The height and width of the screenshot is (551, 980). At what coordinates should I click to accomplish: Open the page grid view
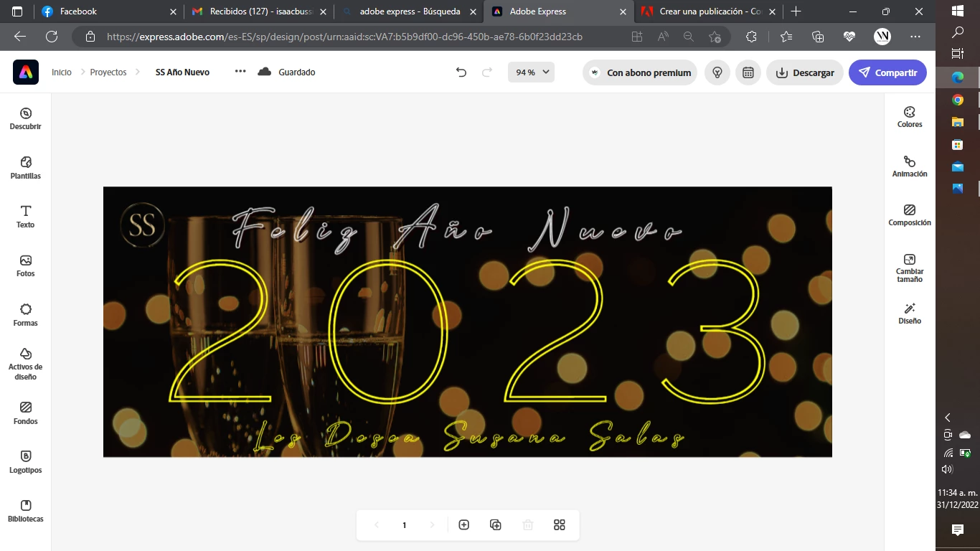560,525
